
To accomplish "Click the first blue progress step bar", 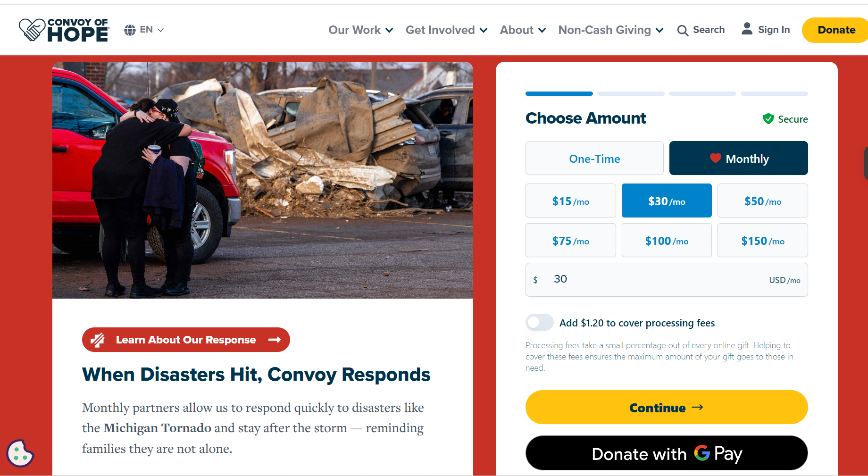I will click(559, 93).
